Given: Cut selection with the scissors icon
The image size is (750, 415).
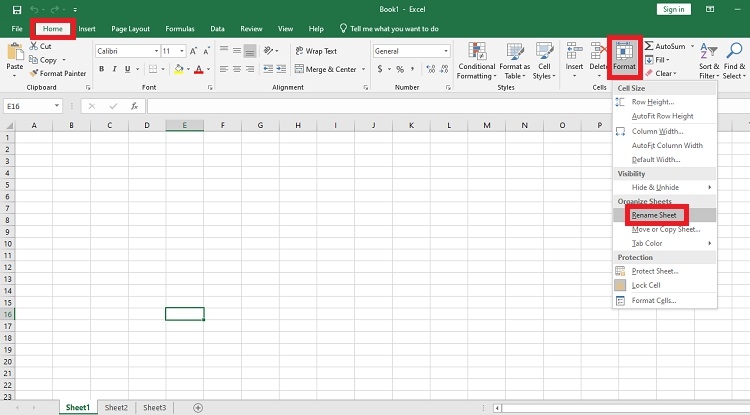Looking at the screenshot, I should coord(34,46).
